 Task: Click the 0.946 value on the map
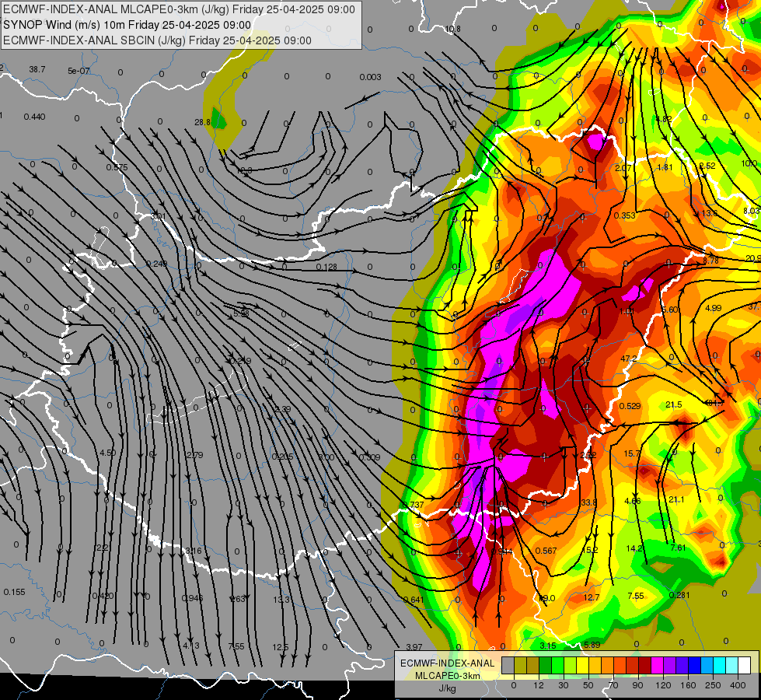pyautogui.click(x=192, y=597)
